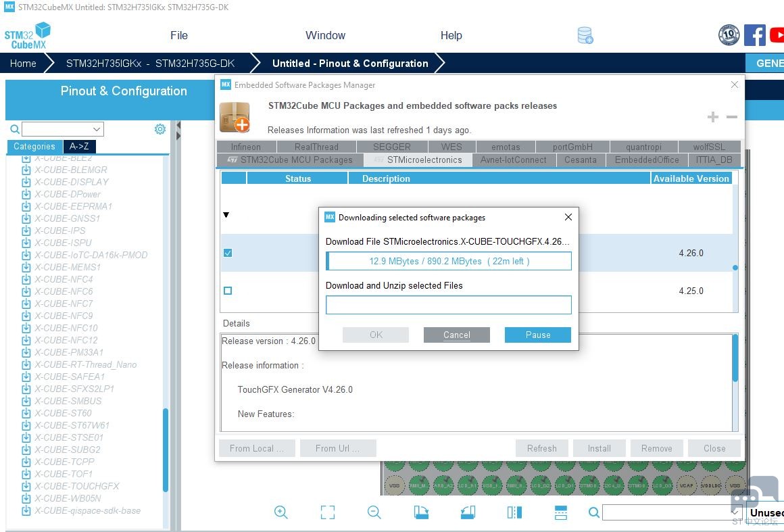Collapse the package group triangle arrow
Image resolution: width=784 pixels, height=532 pixels.
pos(226,215)
